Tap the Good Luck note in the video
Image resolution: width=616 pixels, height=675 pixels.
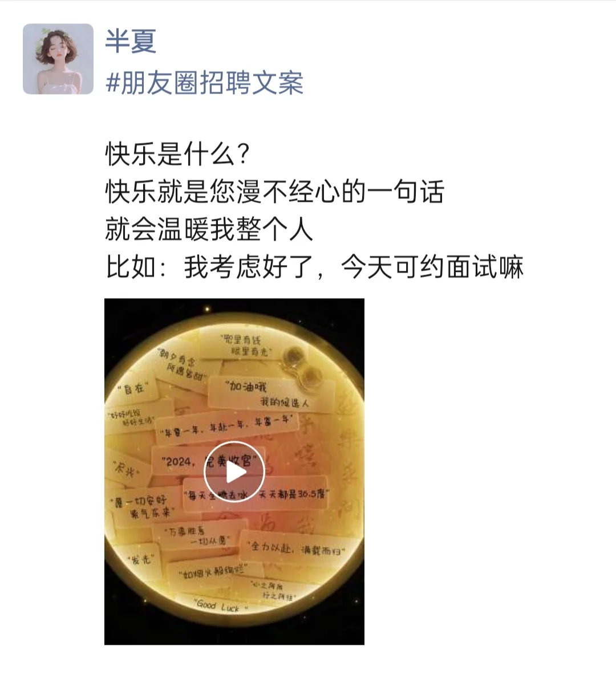pos(221,606)
